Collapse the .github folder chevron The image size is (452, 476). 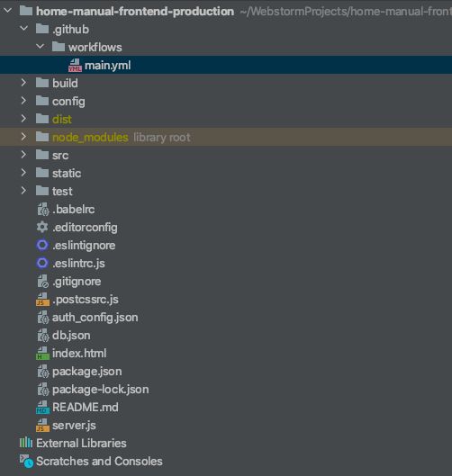23,29
